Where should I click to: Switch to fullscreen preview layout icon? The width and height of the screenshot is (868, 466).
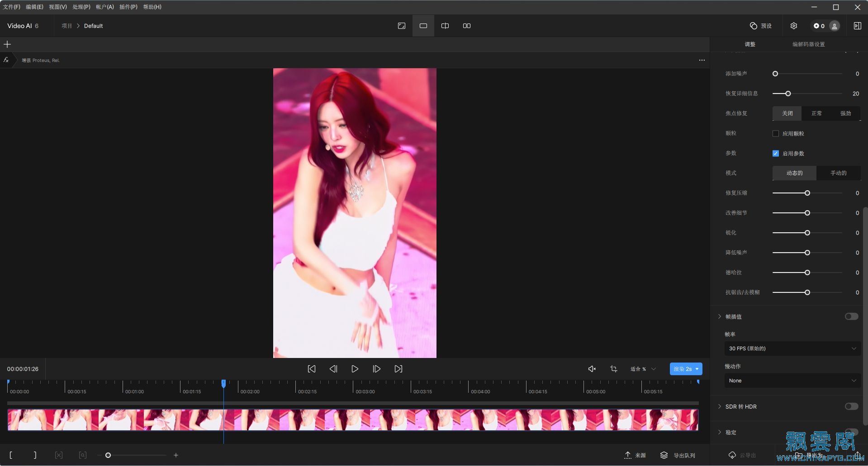(402, 26)
